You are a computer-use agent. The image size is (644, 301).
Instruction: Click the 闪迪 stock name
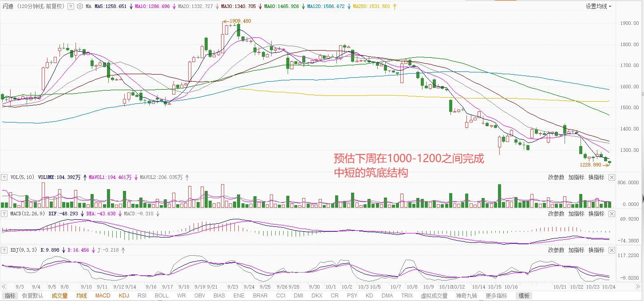[x=8, y=7]
